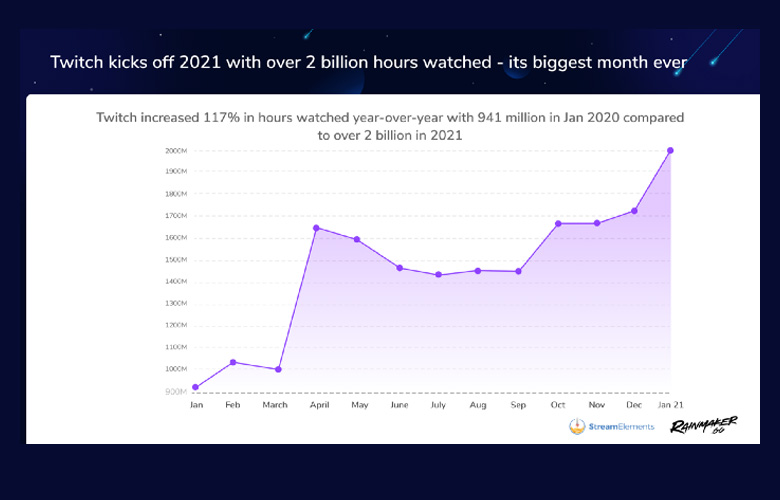Click the 1500M y-axis label
Screen dimensions: 780x500
(176, 260)
